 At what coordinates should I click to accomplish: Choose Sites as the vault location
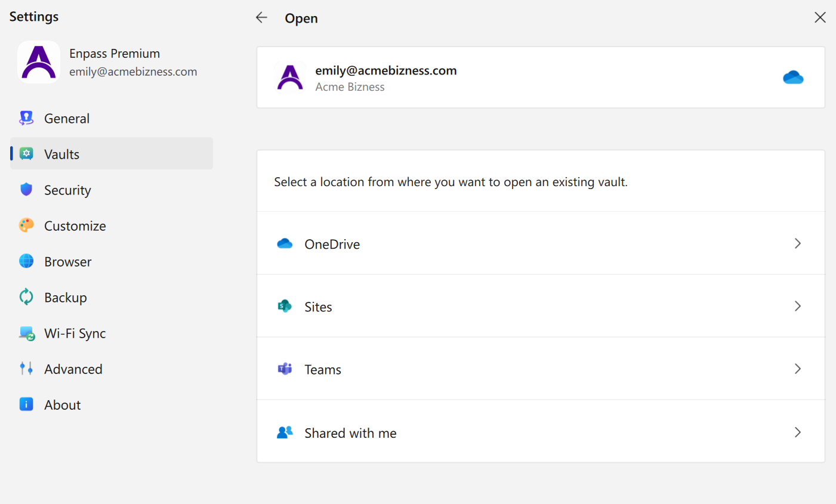point(541,306)
